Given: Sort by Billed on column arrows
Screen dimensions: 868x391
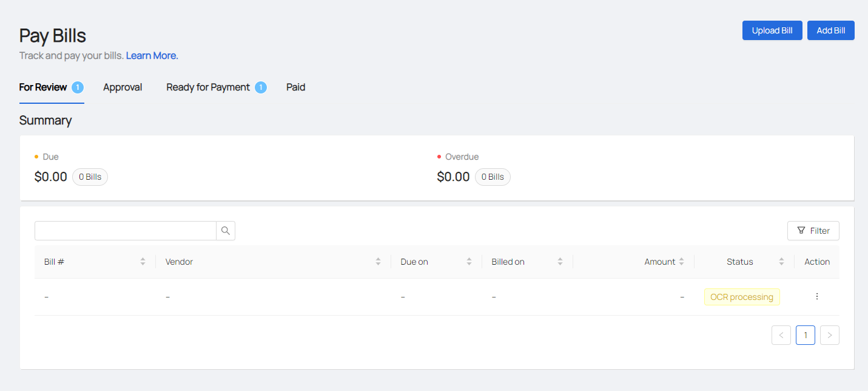Looking at the screenshot, I should 560,262.
